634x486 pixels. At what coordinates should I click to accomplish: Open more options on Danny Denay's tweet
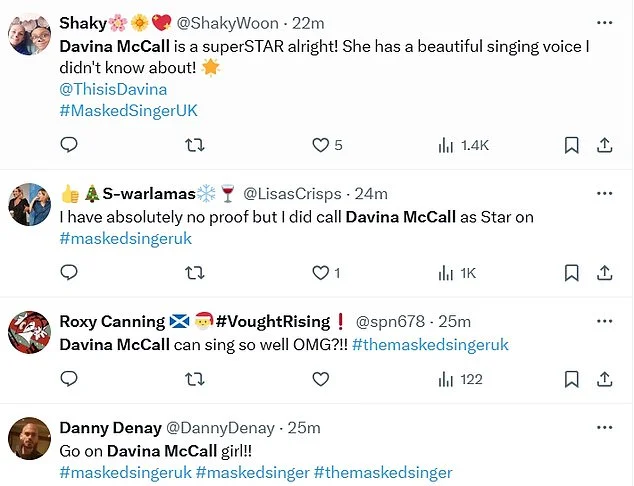[x=604, y=427]
